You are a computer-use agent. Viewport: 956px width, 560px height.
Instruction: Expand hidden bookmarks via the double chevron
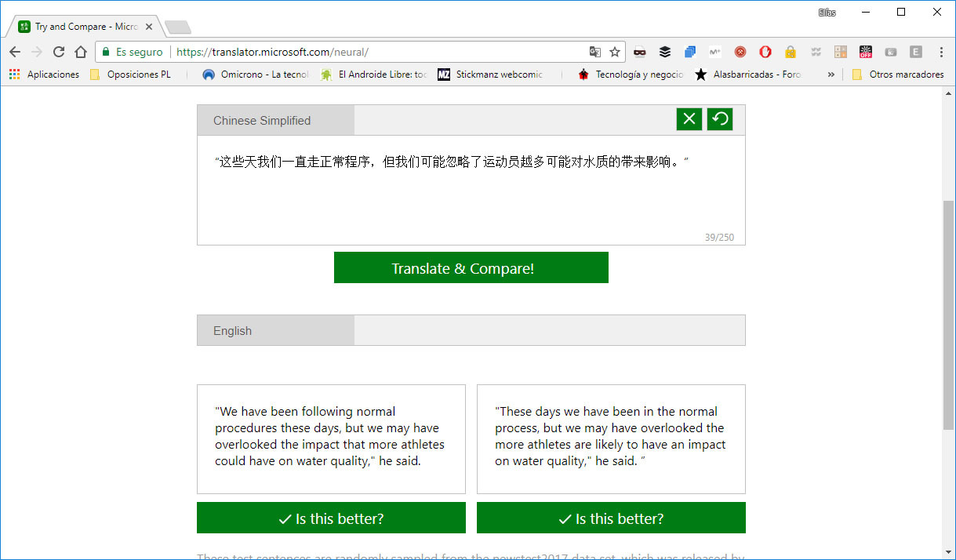(831, 75)
